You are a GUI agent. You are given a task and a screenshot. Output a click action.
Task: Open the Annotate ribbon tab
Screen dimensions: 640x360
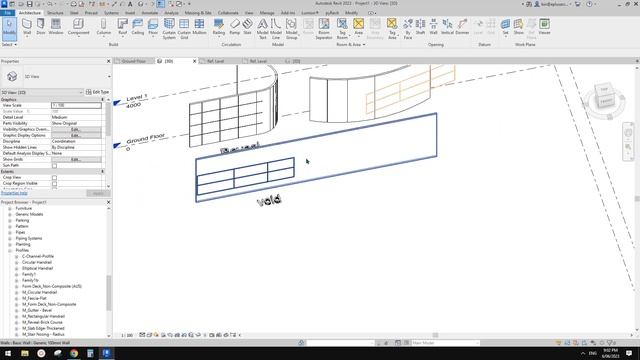pyautogui.click(x=149, y=13)
